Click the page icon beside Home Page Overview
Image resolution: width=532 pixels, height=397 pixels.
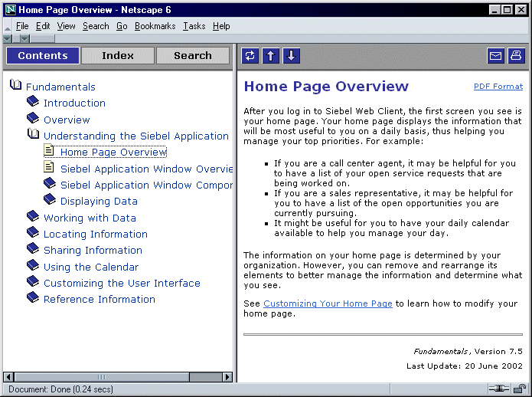coord(49,150)
